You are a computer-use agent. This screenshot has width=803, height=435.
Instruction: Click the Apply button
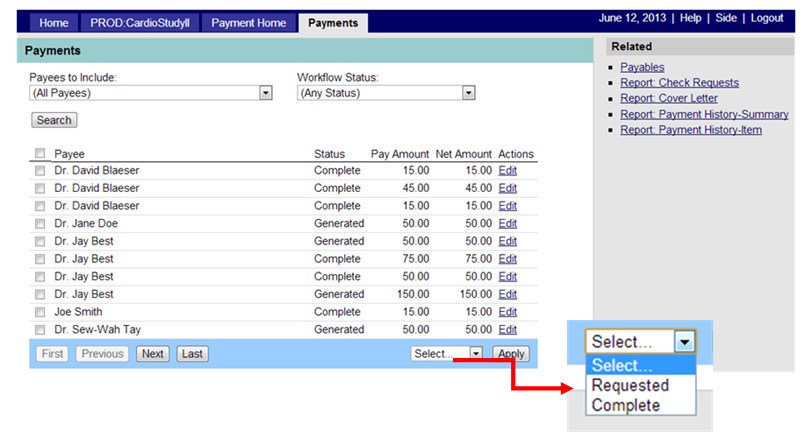tap(511, 354)
